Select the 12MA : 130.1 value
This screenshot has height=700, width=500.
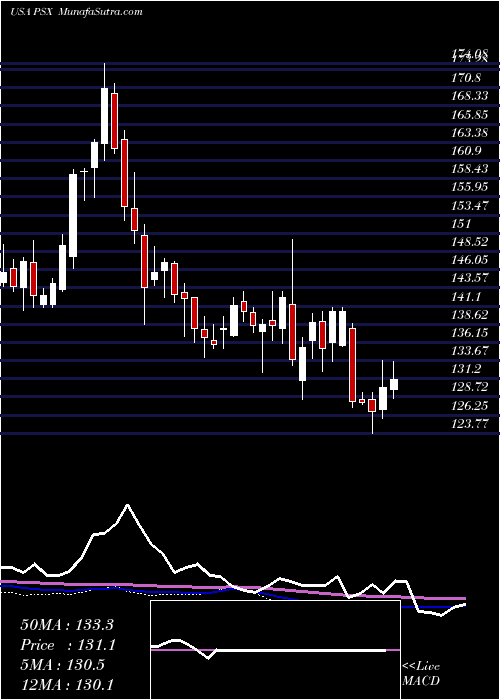click(67, 684)
